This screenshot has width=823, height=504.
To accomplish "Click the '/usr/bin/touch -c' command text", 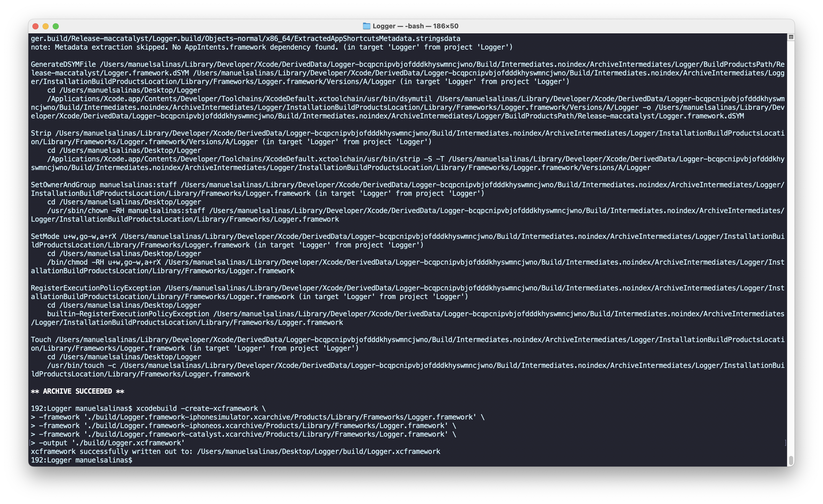I will coord(82,365).
